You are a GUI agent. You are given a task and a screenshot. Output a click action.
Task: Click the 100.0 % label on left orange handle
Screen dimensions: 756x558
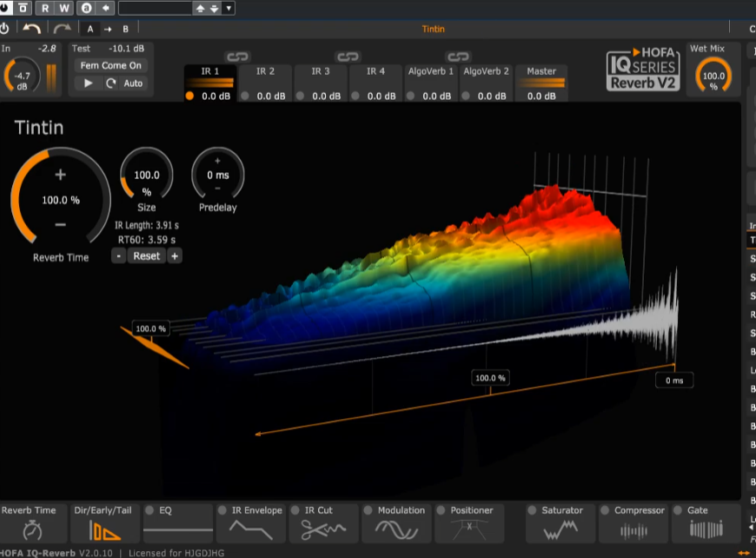click(x=151, y=329)
